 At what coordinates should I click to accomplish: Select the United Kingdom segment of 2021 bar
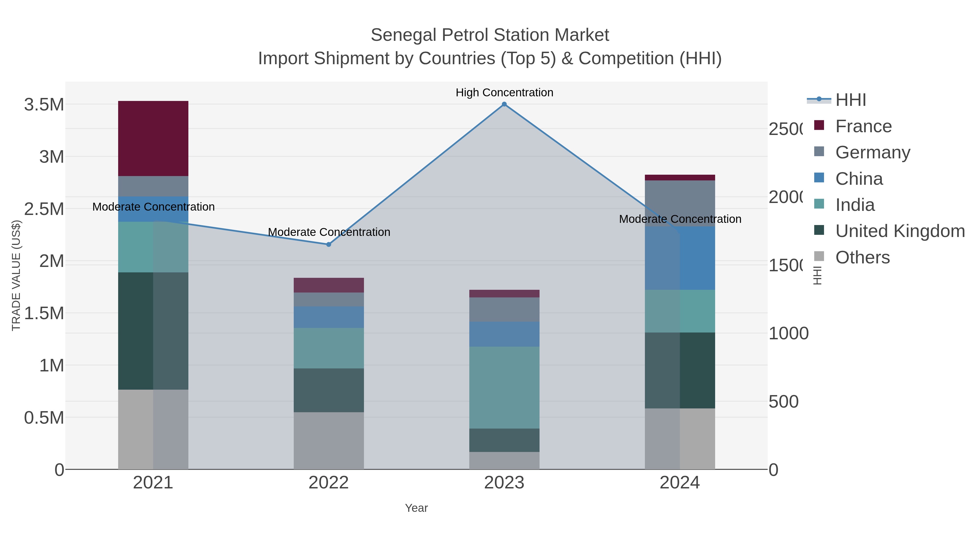(x=153, y=331)
